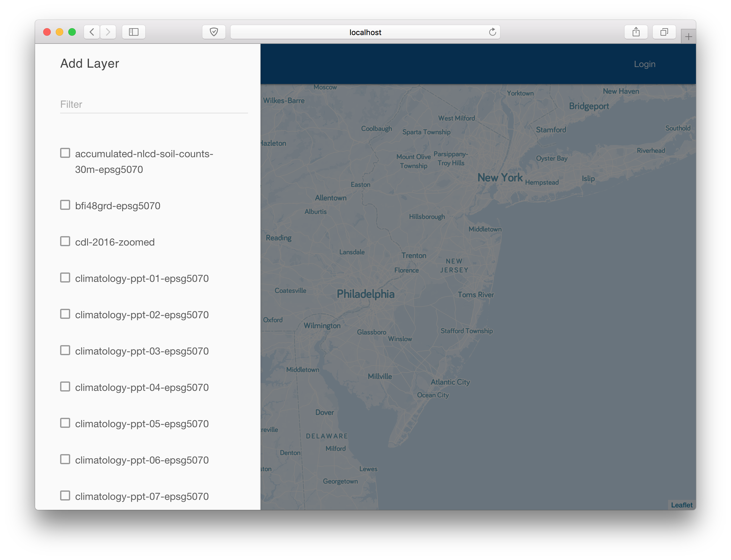Check the climatology-ppt-04-epsg5070 box
This screenshot has height=560, width=731.
(65, 387)
